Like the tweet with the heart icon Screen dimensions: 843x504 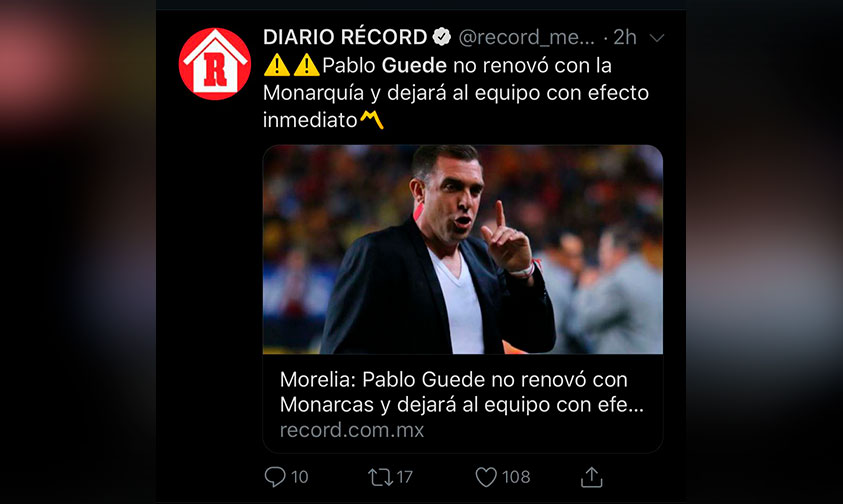(x=486, y=477)
